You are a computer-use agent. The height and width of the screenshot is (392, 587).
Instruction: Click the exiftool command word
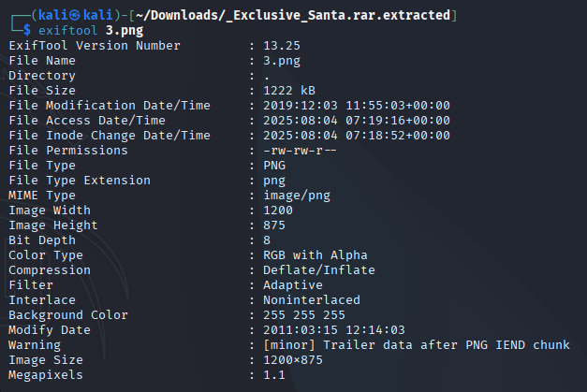coord(67,30)
